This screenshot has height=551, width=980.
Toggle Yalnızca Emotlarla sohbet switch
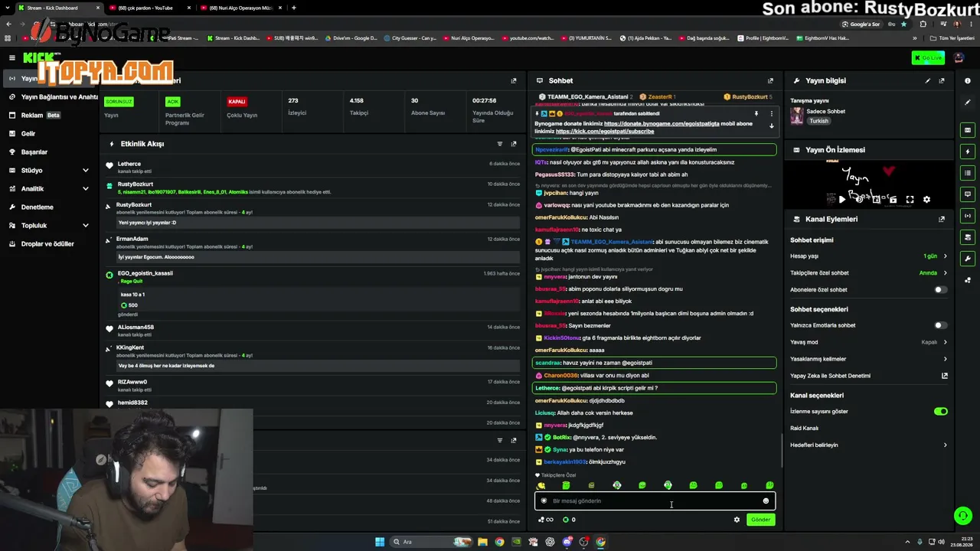coord(941,325)
